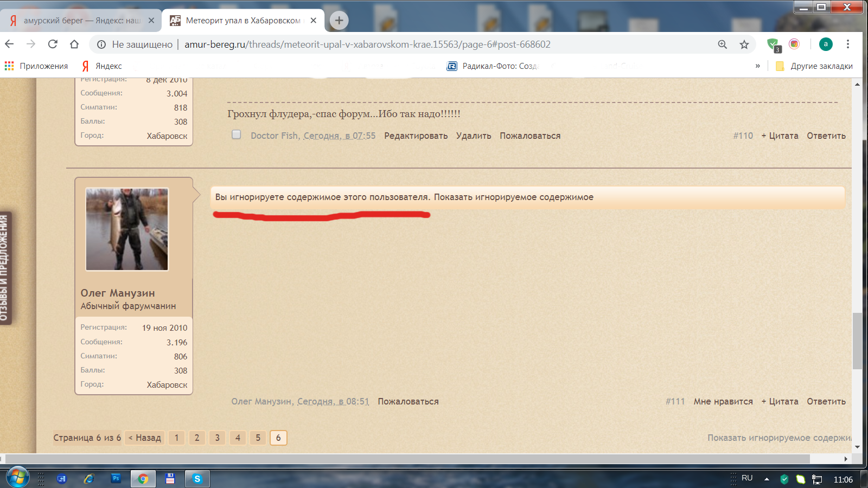The width and height of the screenshot is (868, 488).
Task: Expand the overflow bookmarks chevron
Action: (x=758, y=66)
